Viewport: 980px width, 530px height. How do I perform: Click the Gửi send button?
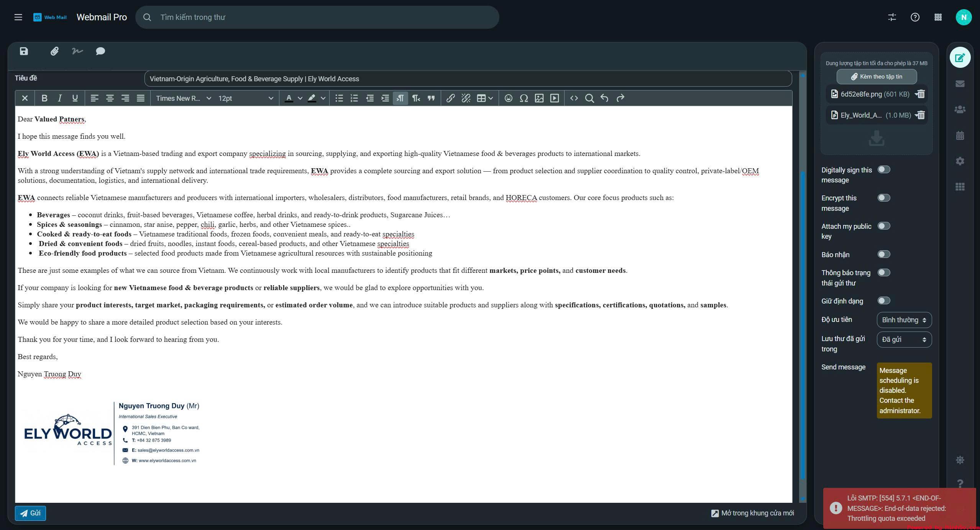[x=30, y=513]
